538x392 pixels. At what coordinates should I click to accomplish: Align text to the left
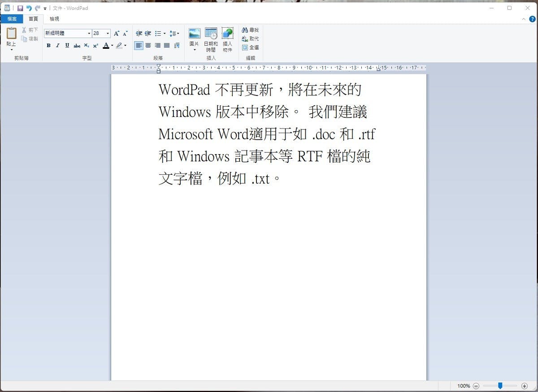pyautogui.click(x=139, y=45)
